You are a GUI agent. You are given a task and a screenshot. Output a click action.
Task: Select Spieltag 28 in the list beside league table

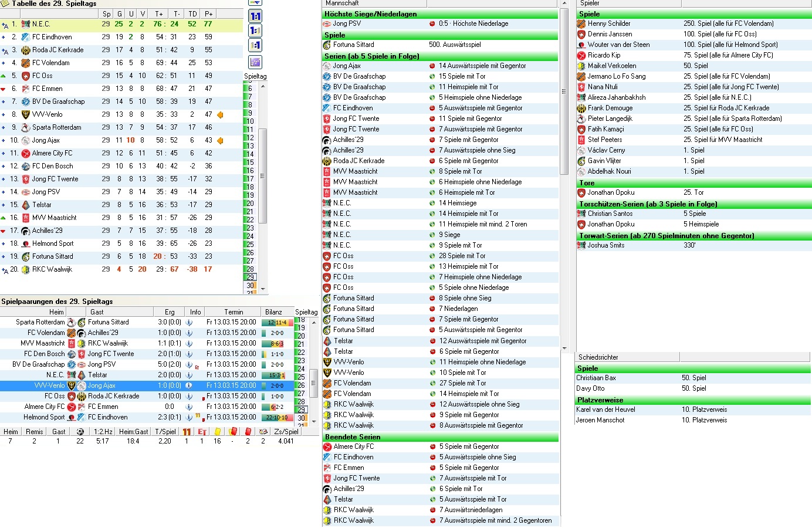click(x=251, y=269)
